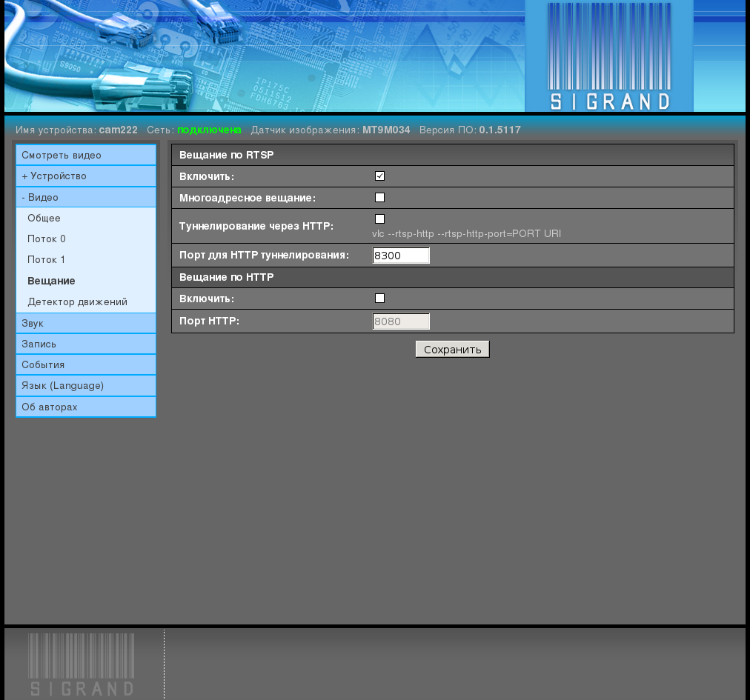Open the События menu item

coord(86,365)
